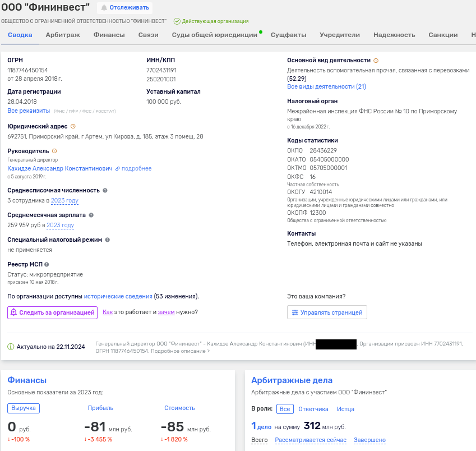Viewport: 476px width, 451px height.
Task: Select the Все role filter
Action: 285,409
